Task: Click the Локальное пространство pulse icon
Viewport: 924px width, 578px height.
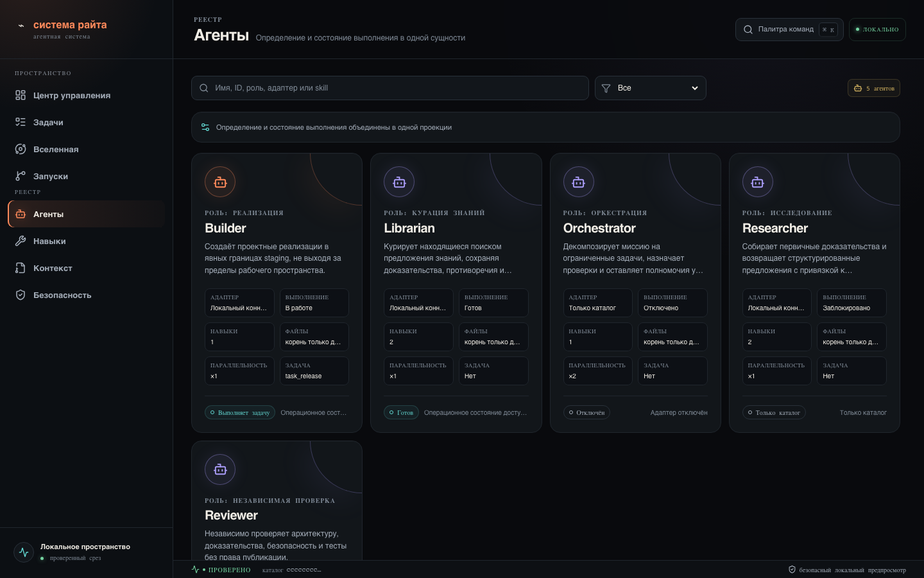Action: pos(24,552)
